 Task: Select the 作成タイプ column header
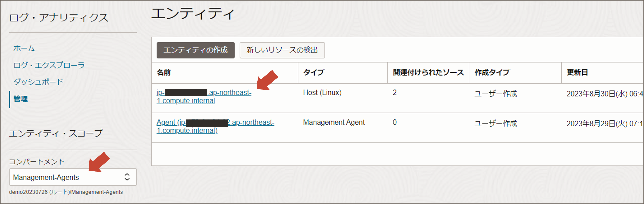(x=492, y=73)
